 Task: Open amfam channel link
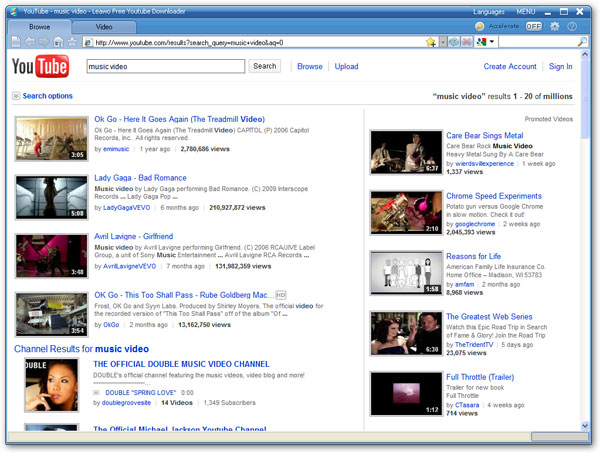[x=465, y=284]
